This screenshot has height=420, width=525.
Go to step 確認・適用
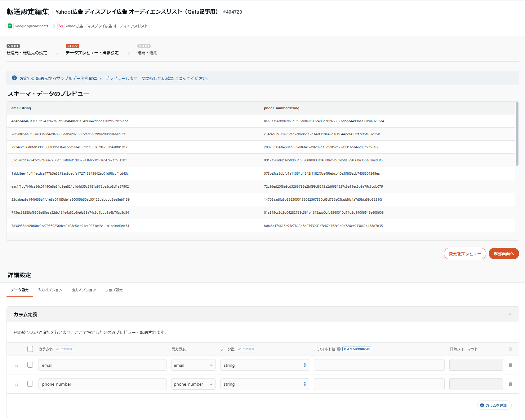[x=148, y=53]
